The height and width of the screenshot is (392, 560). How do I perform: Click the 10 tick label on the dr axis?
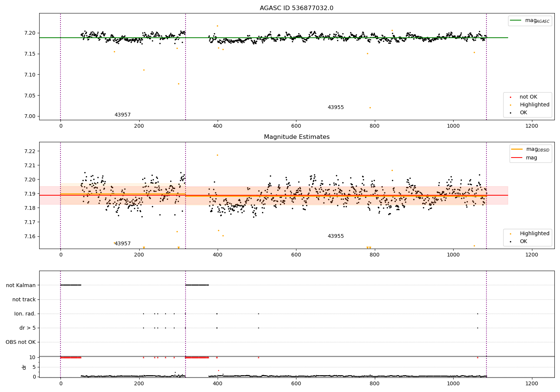(x=32, y=357)
